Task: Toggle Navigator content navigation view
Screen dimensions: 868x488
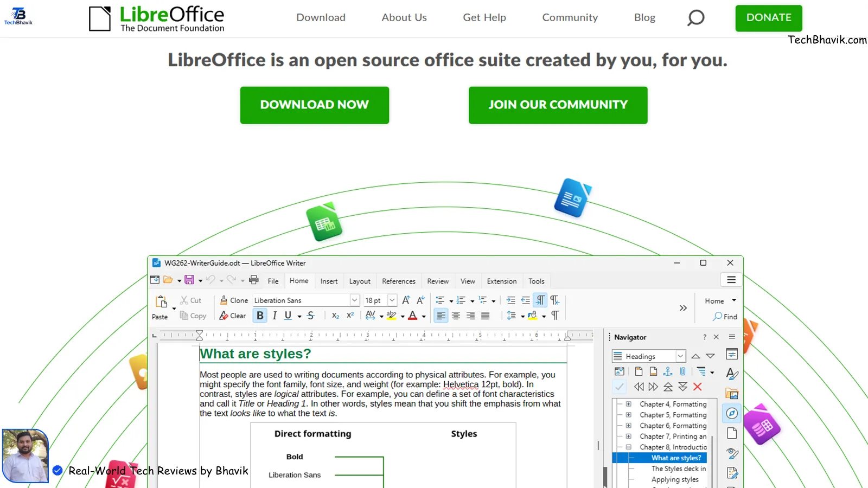Action: coord(619,371)
